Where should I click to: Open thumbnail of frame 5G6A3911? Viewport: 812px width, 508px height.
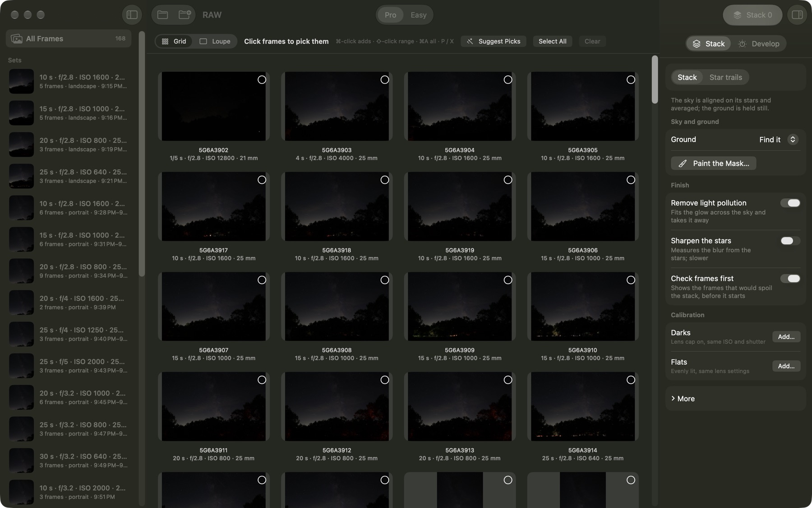pyautogui.click(x=213, y=406)
